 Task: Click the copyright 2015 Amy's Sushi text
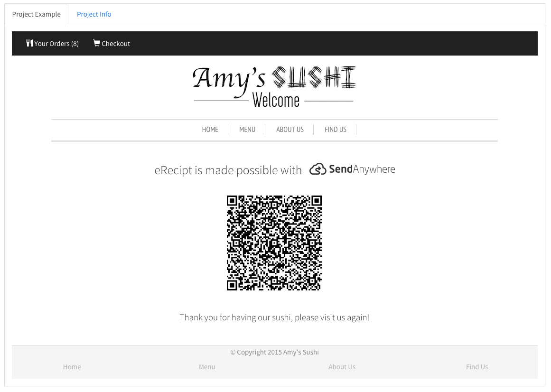[x=274, y=352]
